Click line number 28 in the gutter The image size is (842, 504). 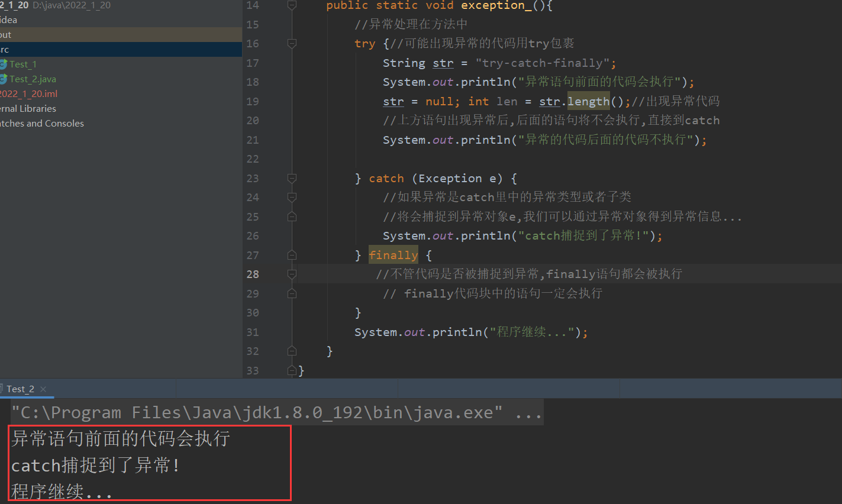(x=253, y=274)
